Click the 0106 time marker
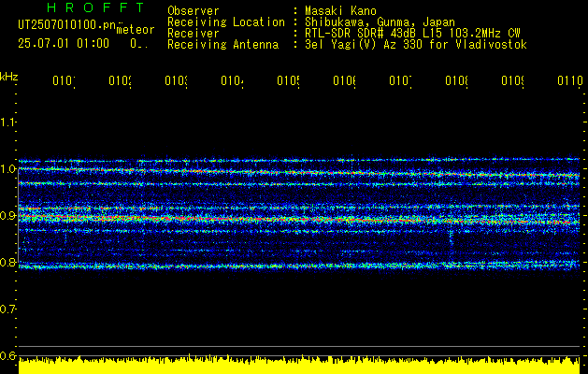Image resolution: width=588 pixels, height=374 pixels. [344, 80]
